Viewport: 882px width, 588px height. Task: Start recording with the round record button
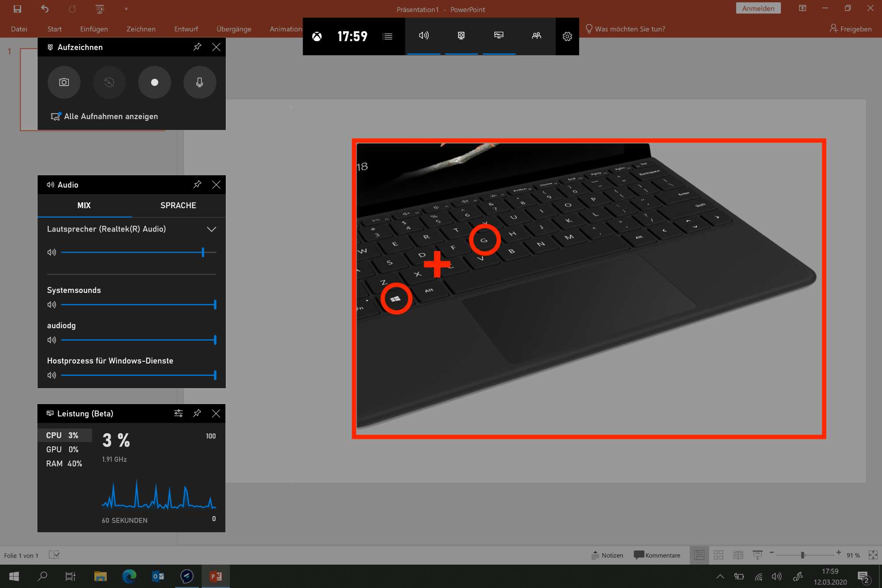[154, 82]
